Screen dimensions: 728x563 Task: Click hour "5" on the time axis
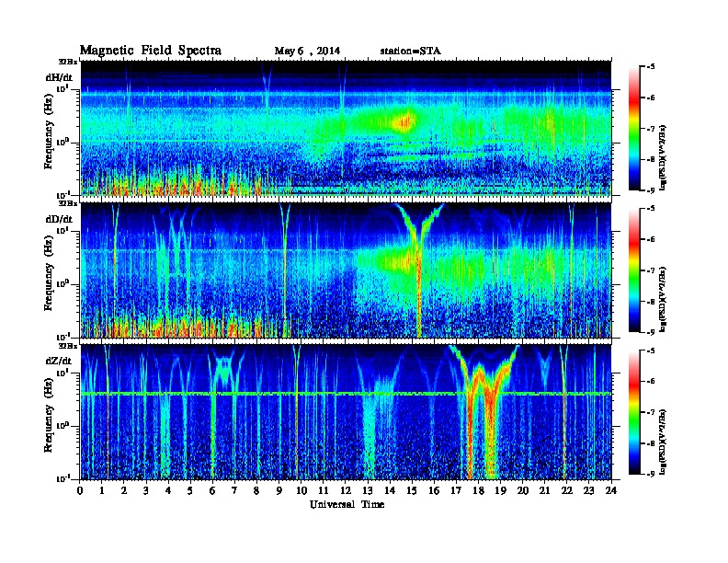pos(190,491)
